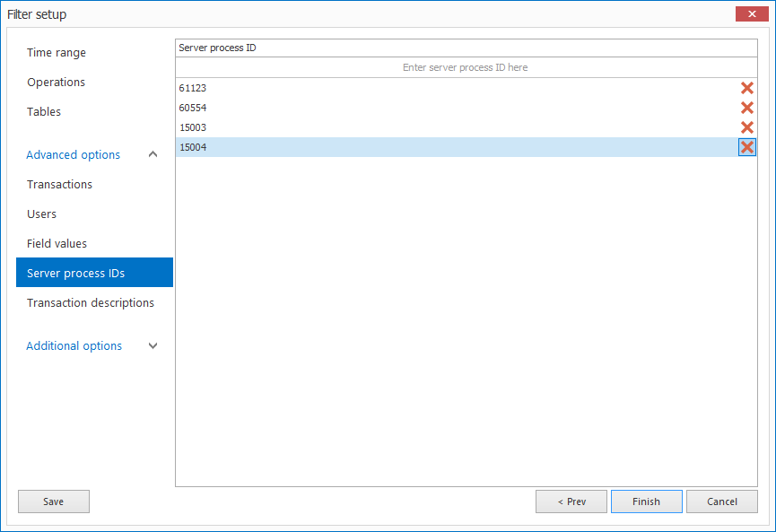
Task: Switch to the Tables section
Action: (44, 111)
